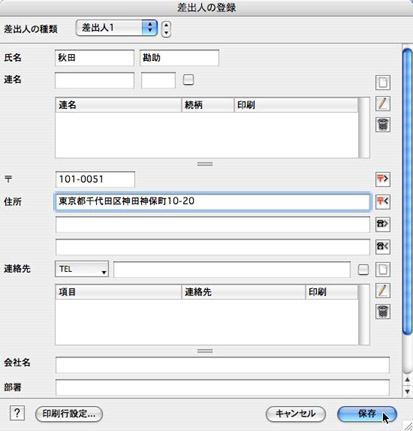
Task: Click the キャンセル button
Action: [x=295, y=414]
